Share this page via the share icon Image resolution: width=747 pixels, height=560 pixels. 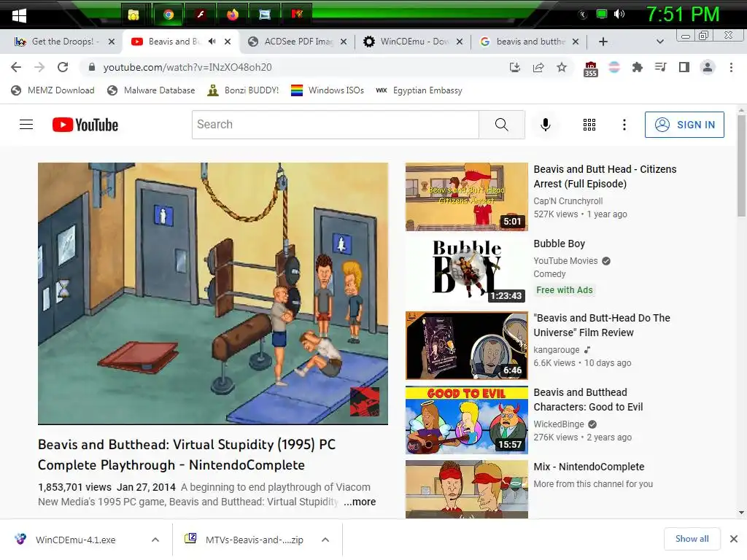[538, 68]
